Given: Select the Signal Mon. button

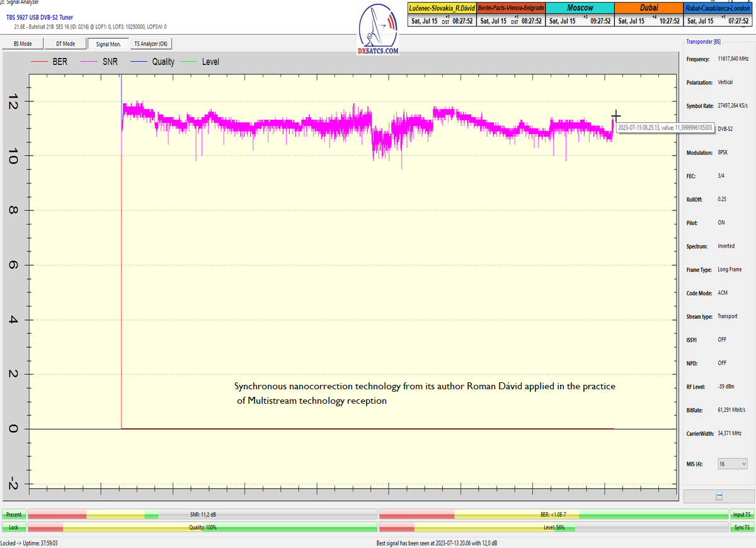Looking at the screenshot, I should (x=108, y=43).
